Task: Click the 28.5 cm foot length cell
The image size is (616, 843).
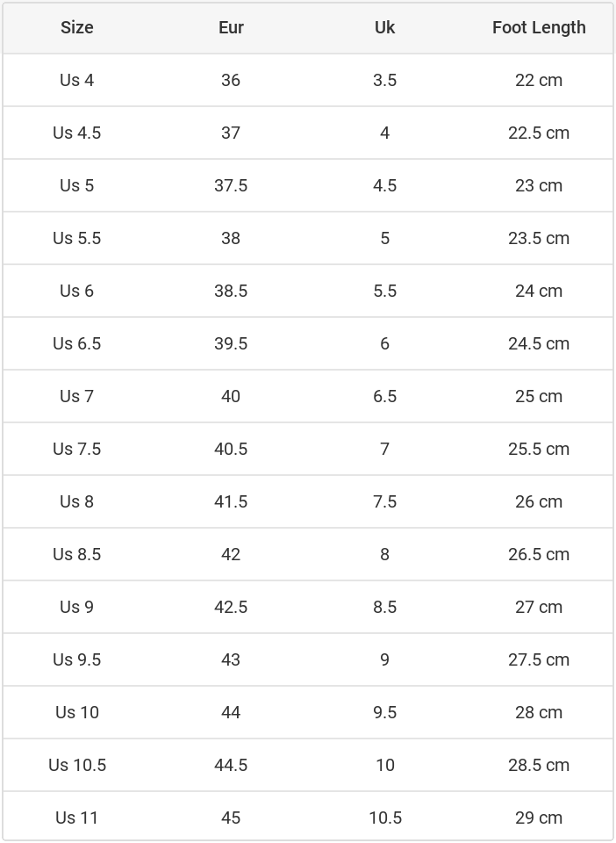Action: click(539, 765)
